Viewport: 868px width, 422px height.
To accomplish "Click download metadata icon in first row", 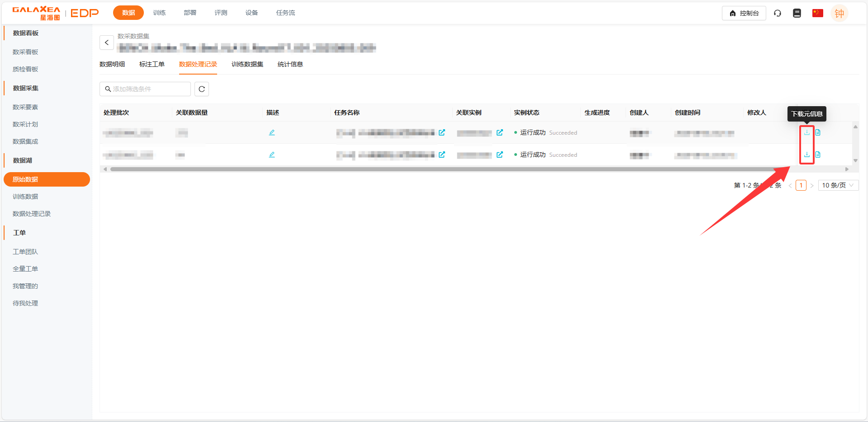I will (x=806, y=132).
